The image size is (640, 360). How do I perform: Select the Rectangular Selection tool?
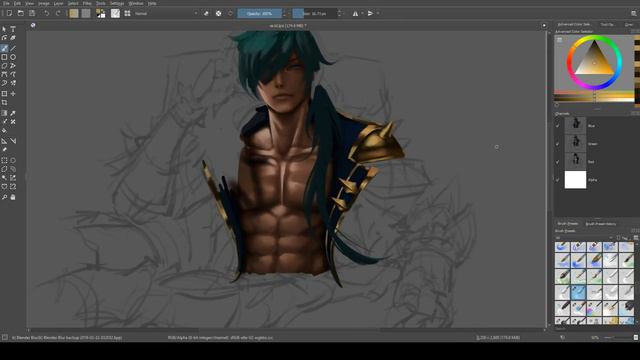point(4,160)
